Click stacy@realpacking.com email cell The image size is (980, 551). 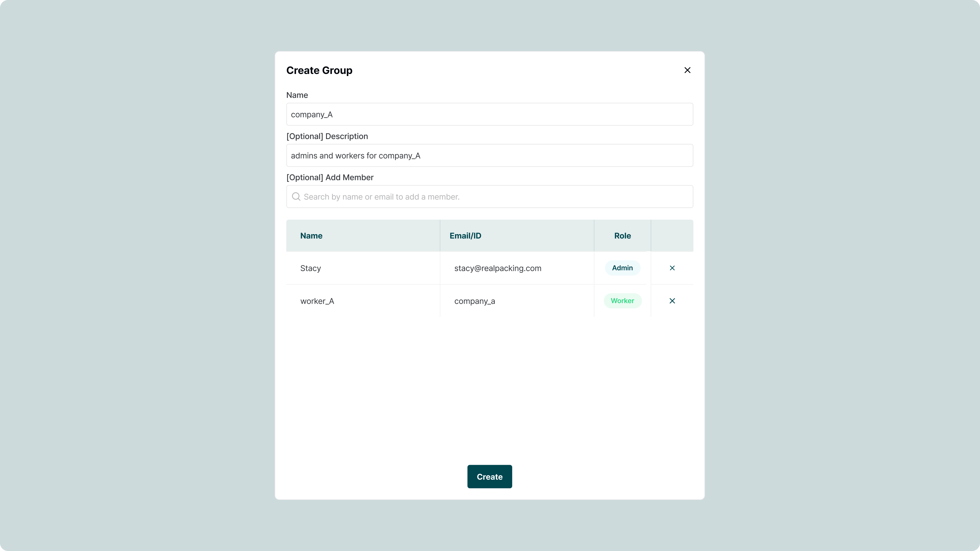[497, 268]
